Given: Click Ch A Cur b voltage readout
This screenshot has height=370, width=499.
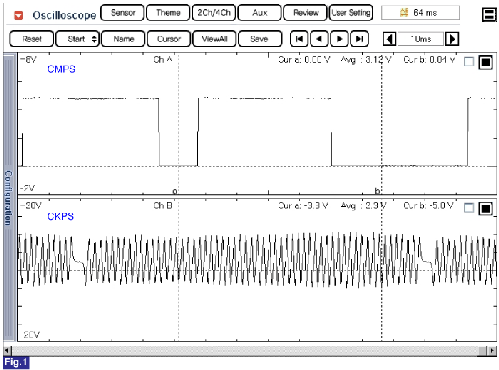Looking at the screenshot, I should point(429,60).
